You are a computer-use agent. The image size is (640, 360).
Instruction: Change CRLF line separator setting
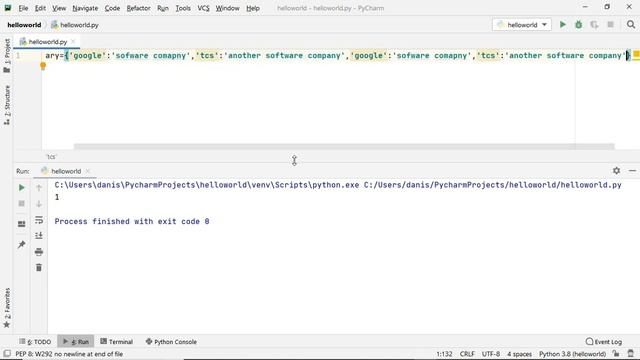(467, 354)
